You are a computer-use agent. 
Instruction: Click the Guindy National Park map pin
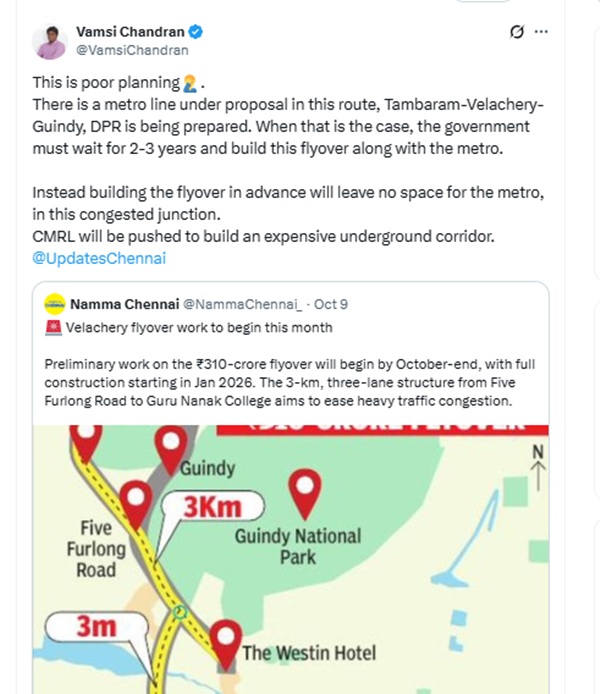pos(304,490)
